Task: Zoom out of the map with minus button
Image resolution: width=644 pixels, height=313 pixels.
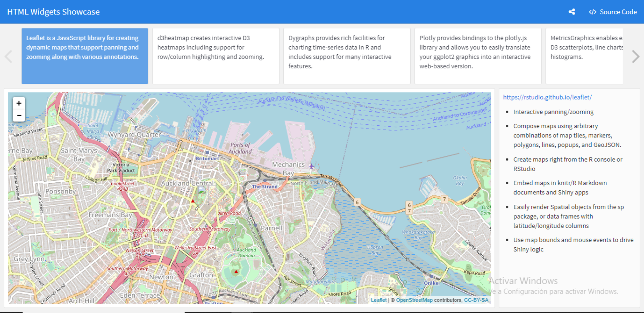Action: [x=19, y=115]
